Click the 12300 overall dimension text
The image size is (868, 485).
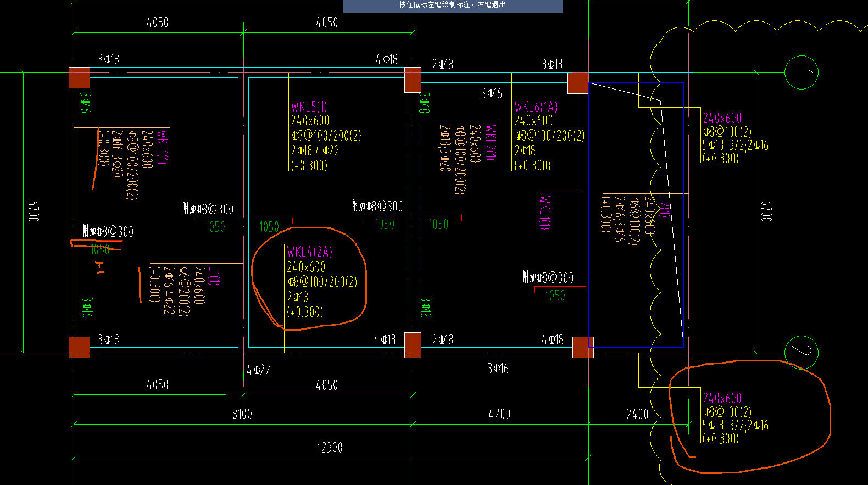coord(330,448)
